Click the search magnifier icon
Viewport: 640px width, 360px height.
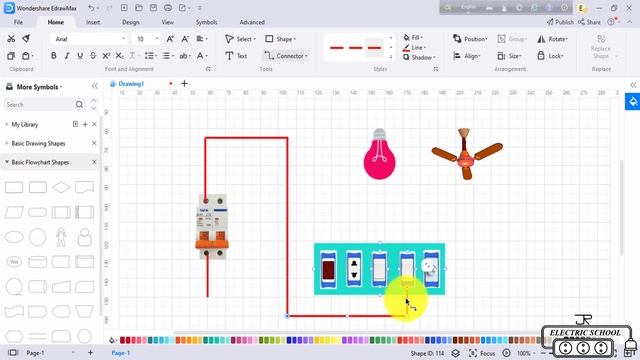(x=79, y=105)
